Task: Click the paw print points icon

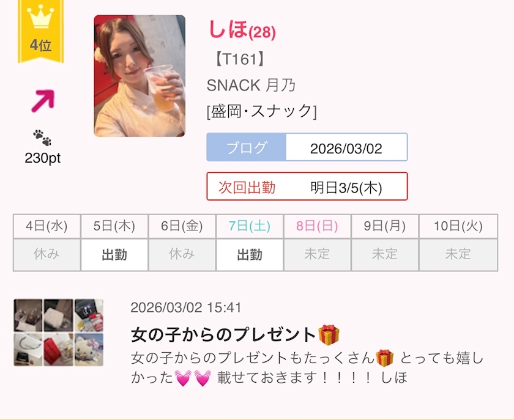Action: coord(42,138)
